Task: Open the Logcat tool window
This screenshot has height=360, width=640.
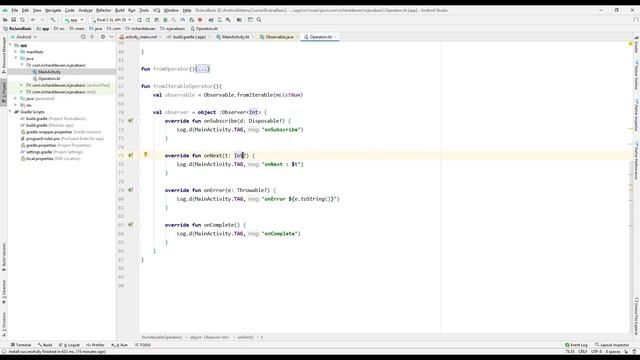Action: coord(70,345)
